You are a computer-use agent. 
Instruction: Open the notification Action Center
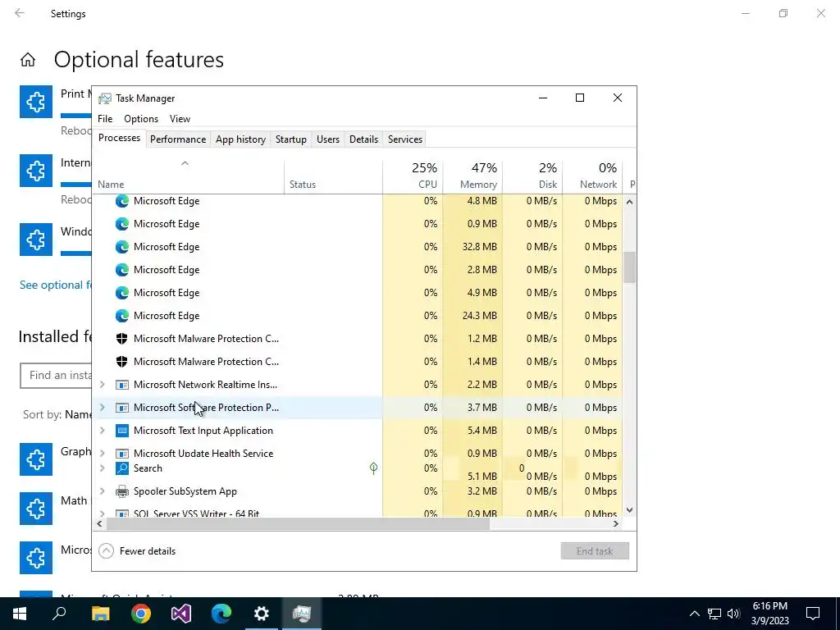[813, 614]
